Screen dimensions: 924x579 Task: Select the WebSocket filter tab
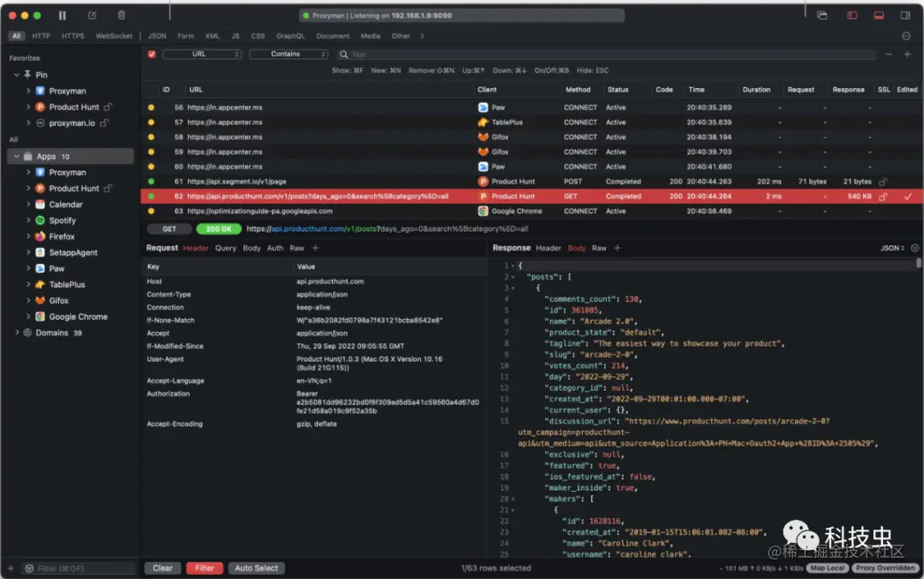(114, 36)
